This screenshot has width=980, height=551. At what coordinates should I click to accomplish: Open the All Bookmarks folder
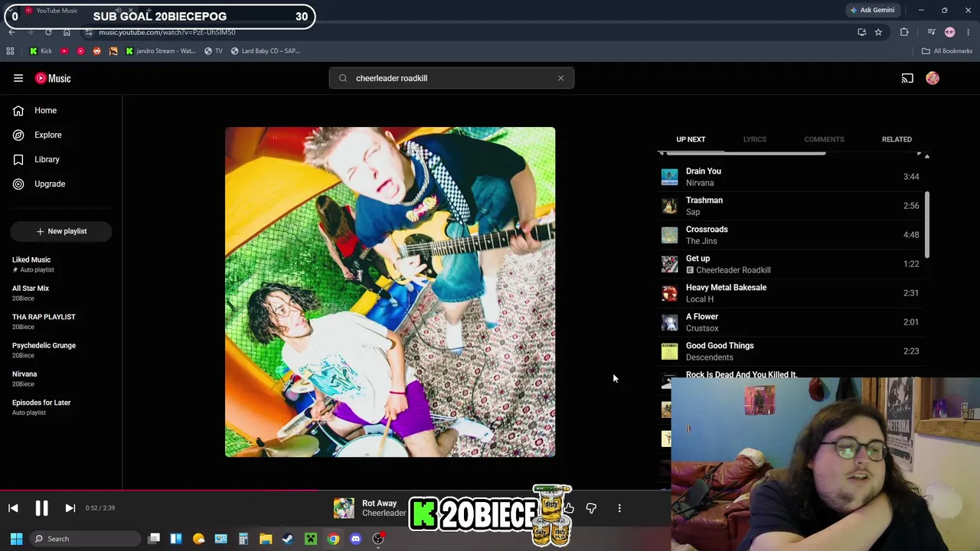(947, 51)
